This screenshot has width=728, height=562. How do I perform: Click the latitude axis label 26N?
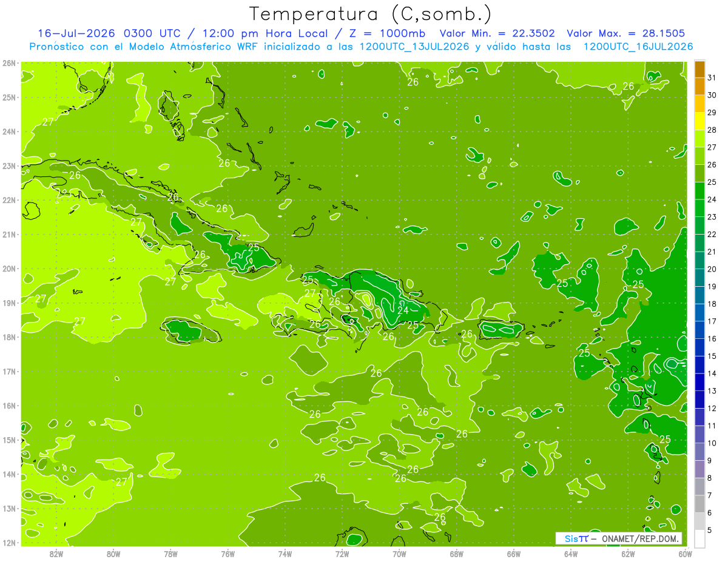(8, 63)
